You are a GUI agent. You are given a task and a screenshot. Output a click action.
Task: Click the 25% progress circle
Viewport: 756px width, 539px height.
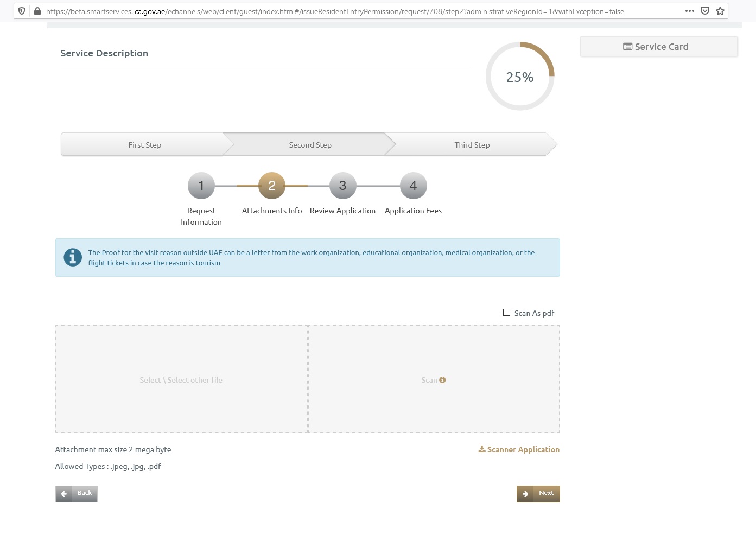click(519, 77)
